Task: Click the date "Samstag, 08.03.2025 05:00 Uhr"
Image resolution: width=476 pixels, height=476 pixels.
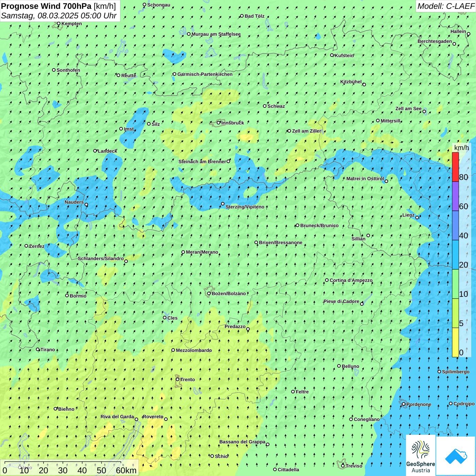Action: pos(59,16)
